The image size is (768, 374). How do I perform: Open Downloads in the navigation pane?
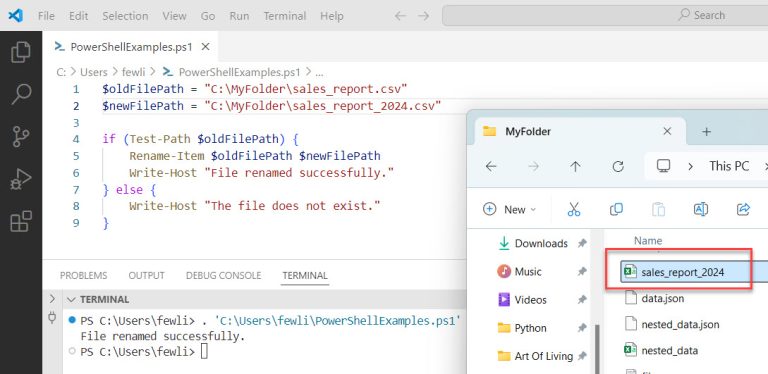(x=541, y=243)
